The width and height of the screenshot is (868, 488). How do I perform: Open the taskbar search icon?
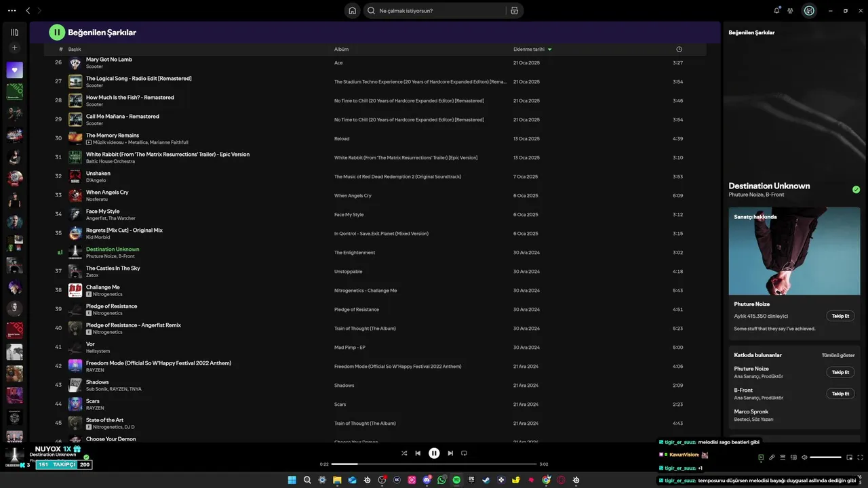coord(307,480)
